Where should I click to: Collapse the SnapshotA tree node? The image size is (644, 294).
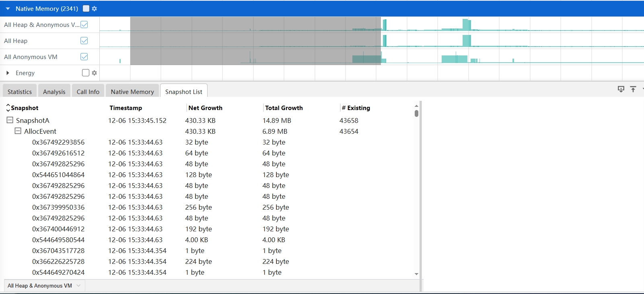10,120
